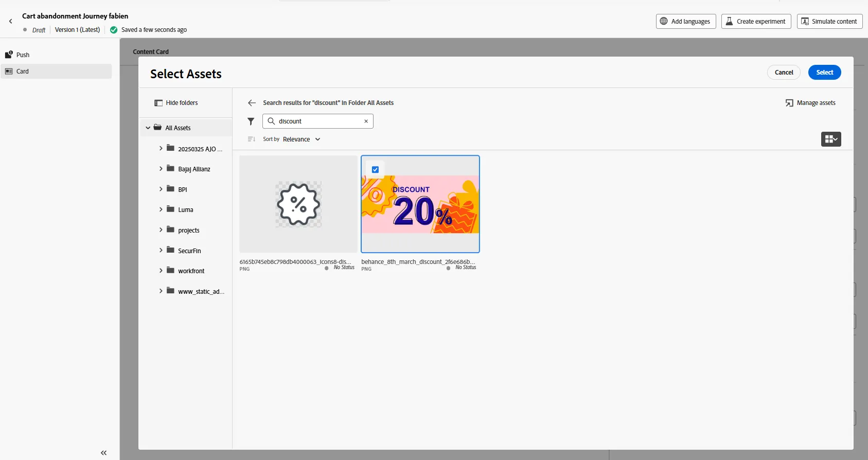
Task: Select the All Assets folder label
Action: [x=178, y=128]
